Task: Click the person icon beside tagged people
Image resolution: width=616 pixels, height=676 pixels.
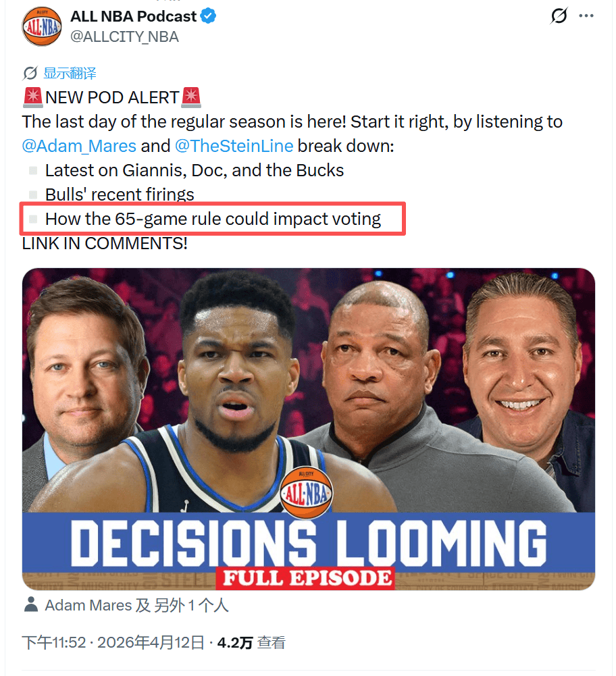Action: [30, 605]
